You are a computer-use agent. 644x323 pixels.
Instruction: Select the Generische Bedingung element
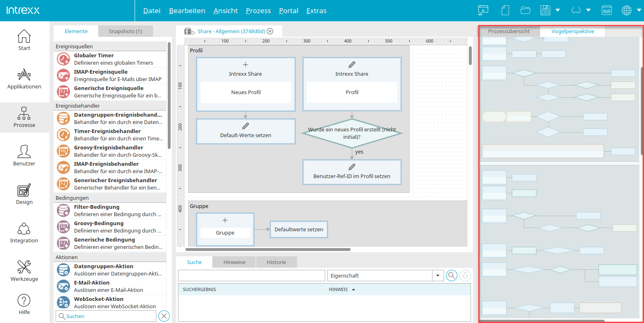pyautogui.click(x=110, y=243)
